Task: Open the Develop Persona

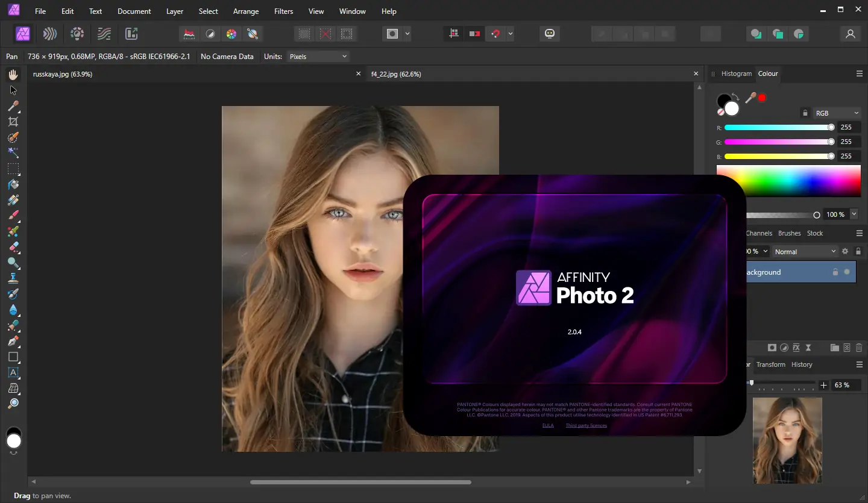Action: (77, 34)
